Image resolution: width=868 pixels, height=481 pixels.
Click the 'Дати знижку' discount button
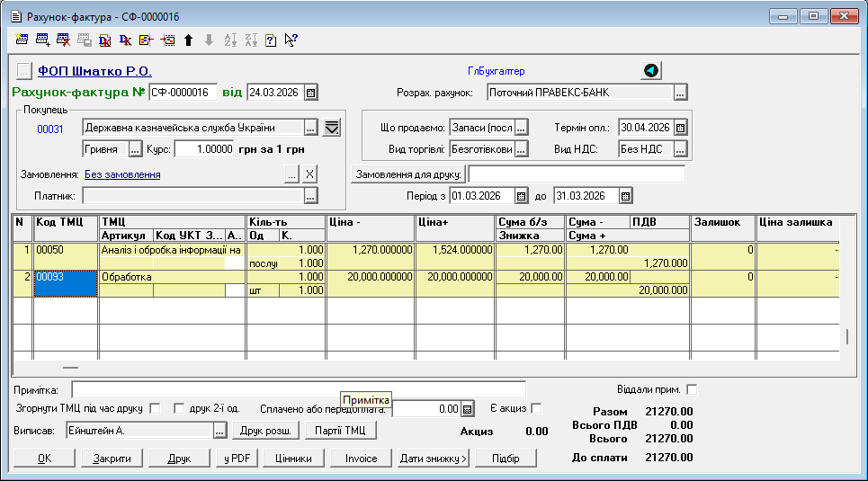[x=434, y=459]
